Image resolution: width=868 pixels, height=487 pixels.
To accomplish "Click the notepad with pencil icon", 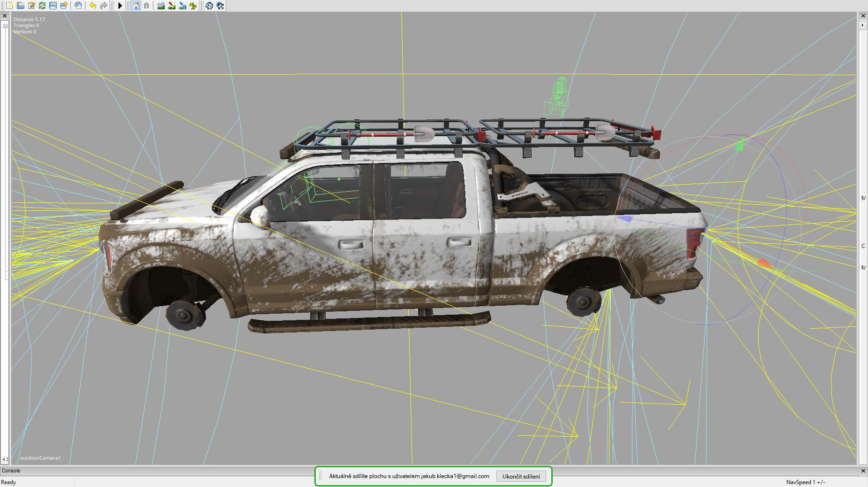I will (31, 6).
